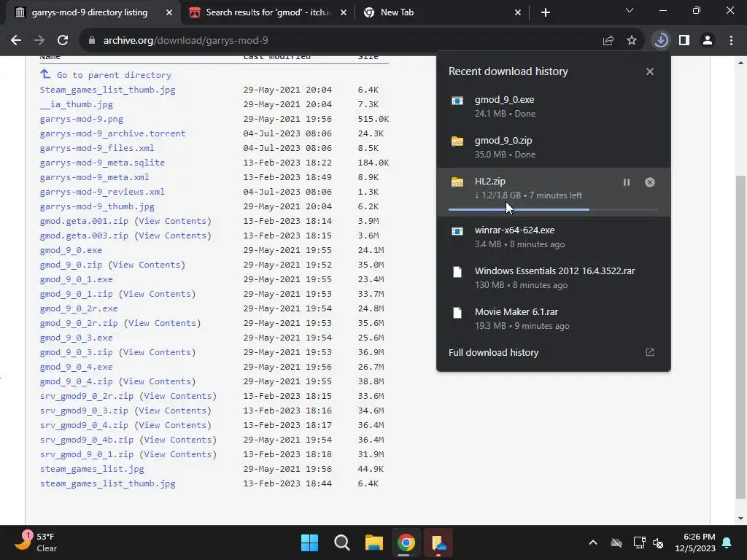
Task: Switch to the New Tab tab
Action: [442, 12]
